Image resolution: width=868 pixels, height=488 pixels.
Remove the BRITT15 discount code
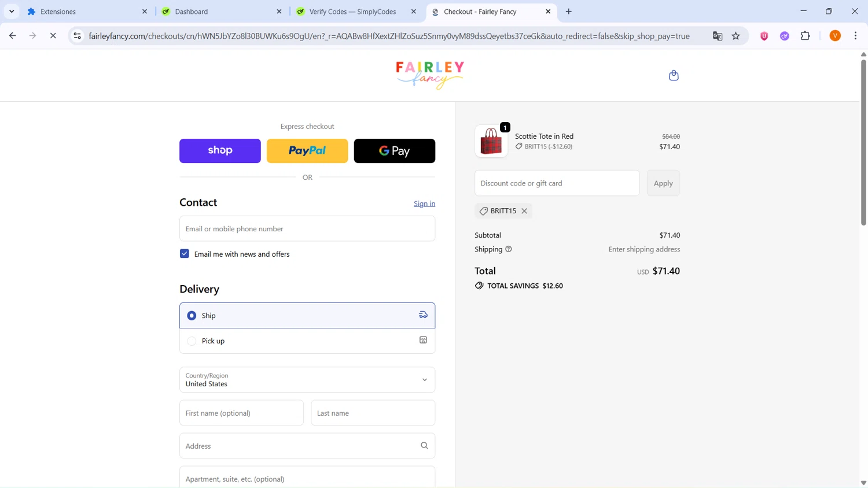[x=524, y=211]
